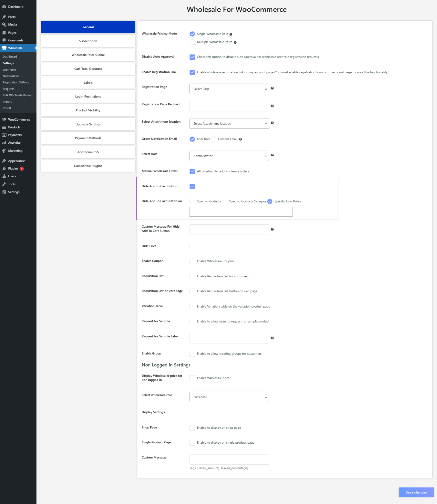Viewport: 437px width, 504px height.
Task: Select Specific Products radio option
Action: 192,201
